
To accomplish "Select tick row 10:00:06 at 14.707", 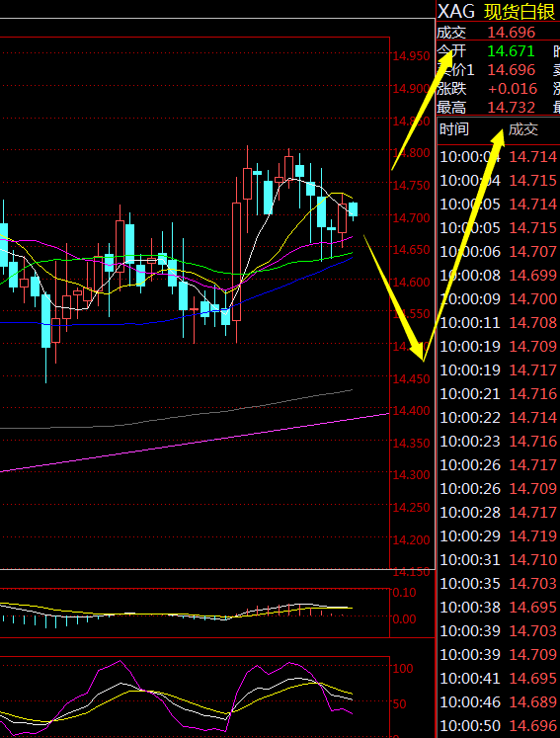I will (499, 252).
